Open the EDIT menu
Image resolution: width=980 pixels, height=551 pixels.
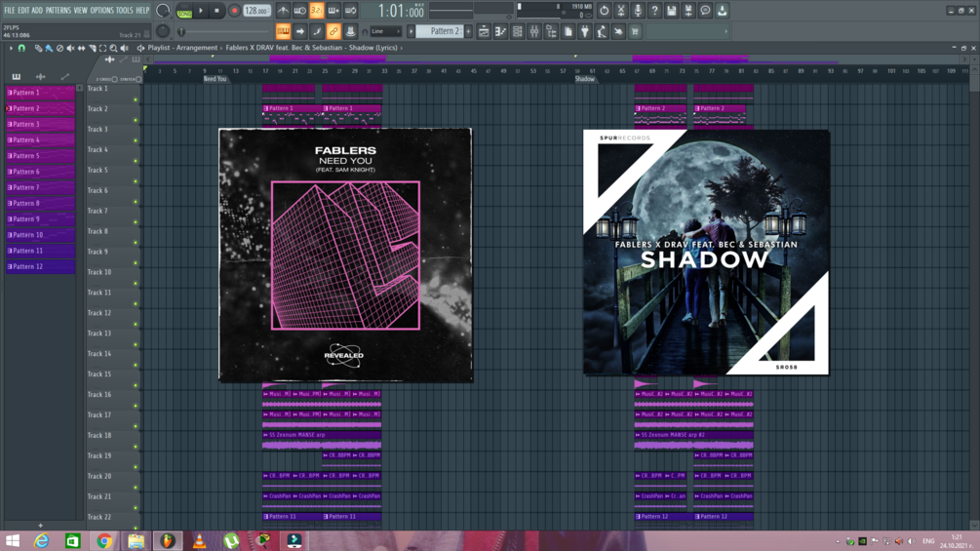click(23, 11)
